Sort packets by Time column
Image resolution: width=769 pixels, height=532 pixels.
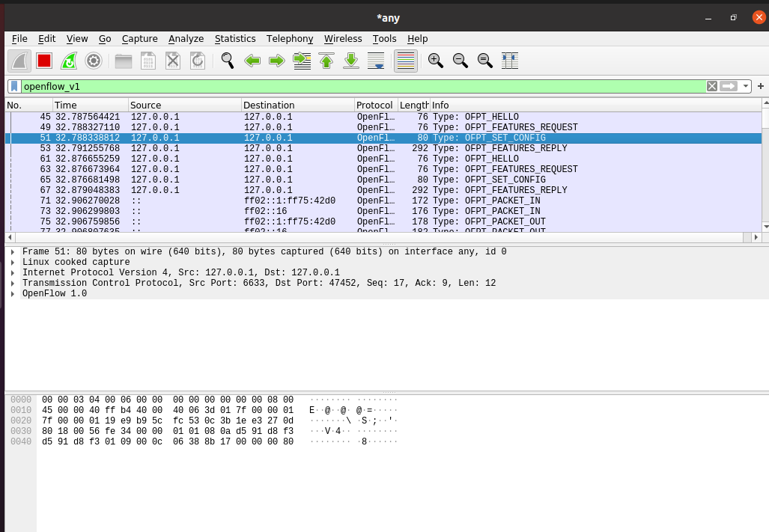click(91, 106)
